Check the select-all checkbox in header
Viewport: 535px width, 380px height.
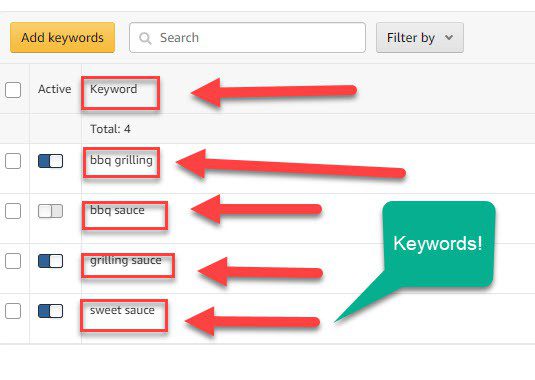13,90
